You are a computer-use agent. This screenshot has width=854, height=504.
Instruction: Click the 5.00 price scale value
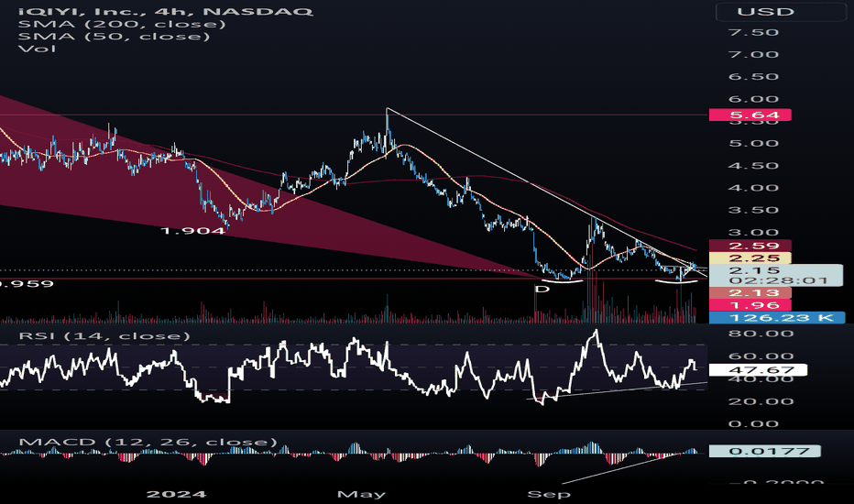754,144
